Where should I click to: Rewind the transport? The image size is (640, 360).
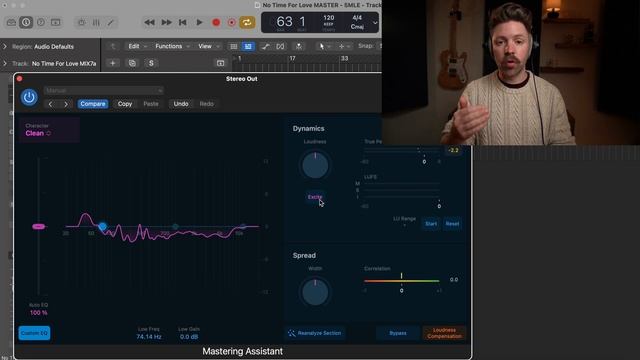(x=149, y=22)
